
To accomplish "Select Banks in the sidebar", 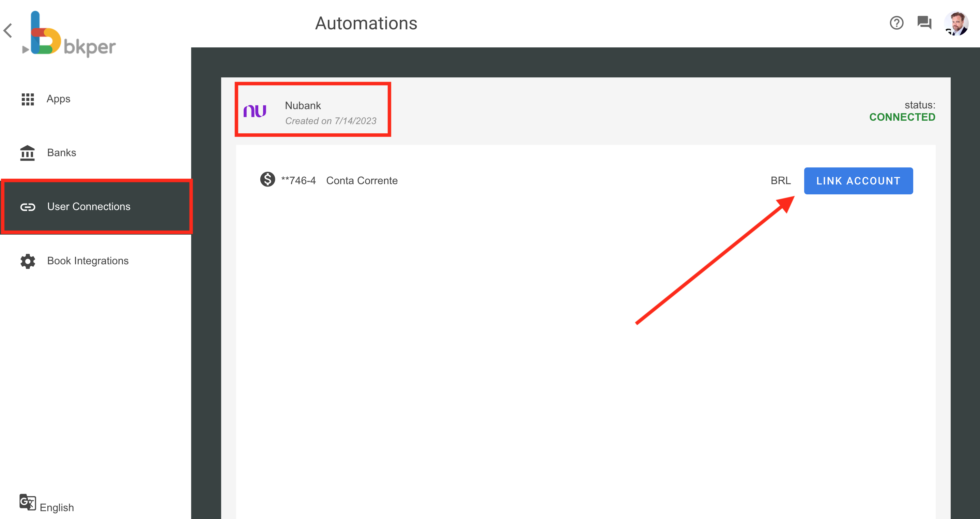I will click(62, 152).
